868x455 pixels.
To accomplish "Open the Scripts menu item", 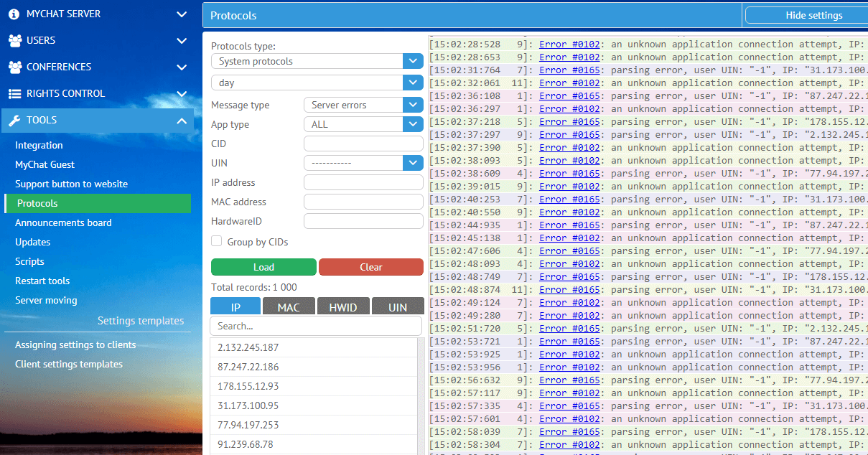I will click(29, 261).
